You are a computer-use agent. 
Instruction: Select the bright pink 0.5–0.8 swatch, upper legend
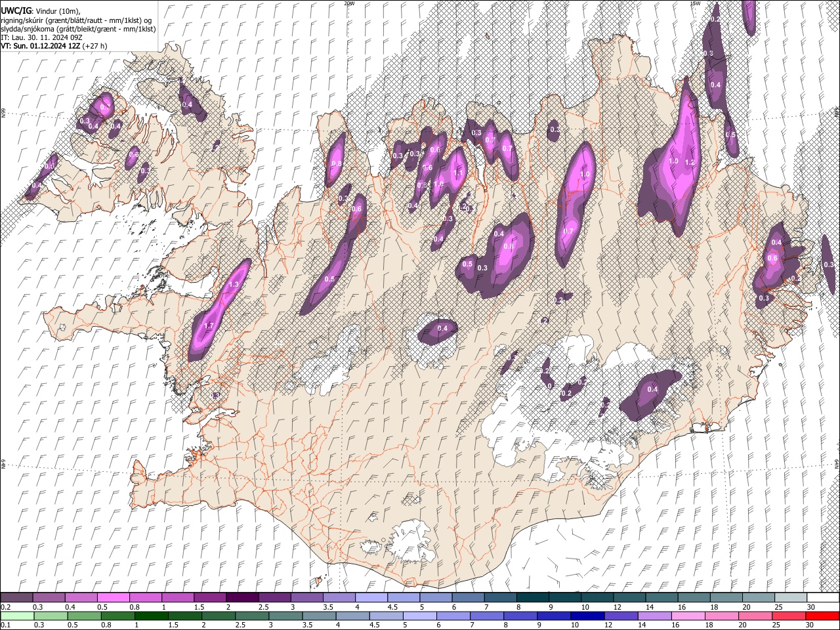coord(113,598)
